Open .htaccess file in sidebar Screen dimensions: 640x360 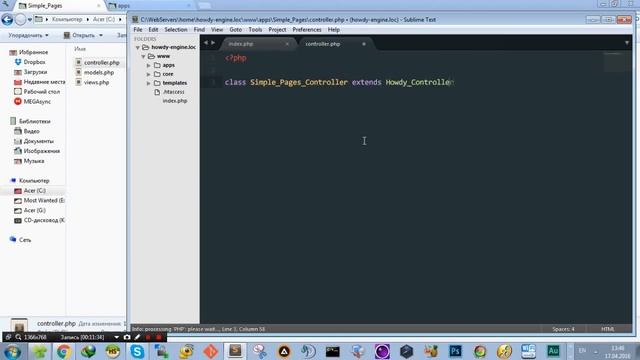click(173, 92)
